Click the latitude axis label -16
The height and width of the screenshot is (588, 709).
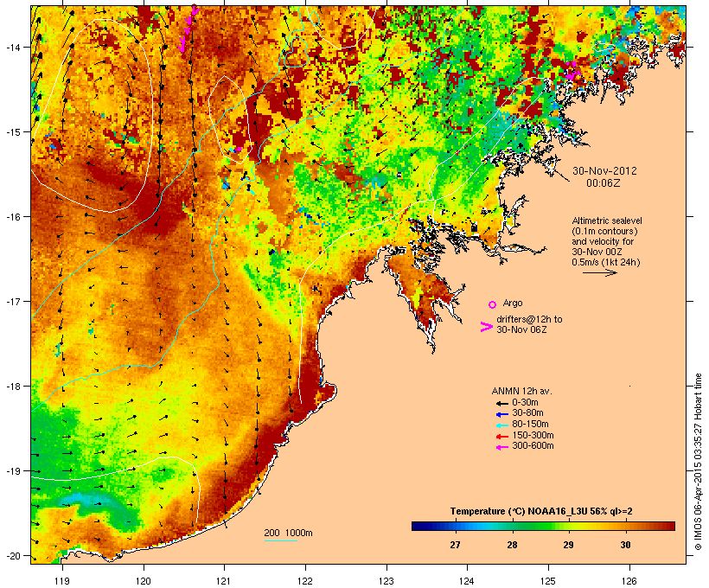click(12, 217)
